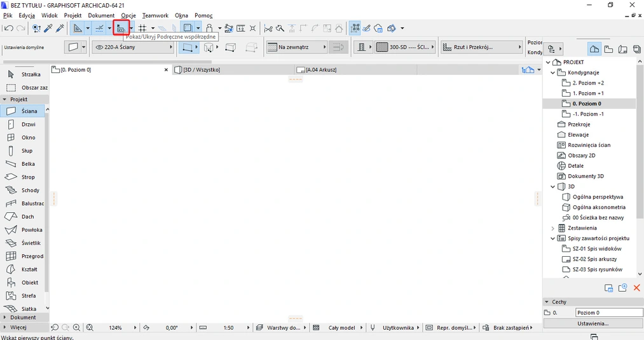
Task: Select the Strefa zone tool
Action: [23, 296]
